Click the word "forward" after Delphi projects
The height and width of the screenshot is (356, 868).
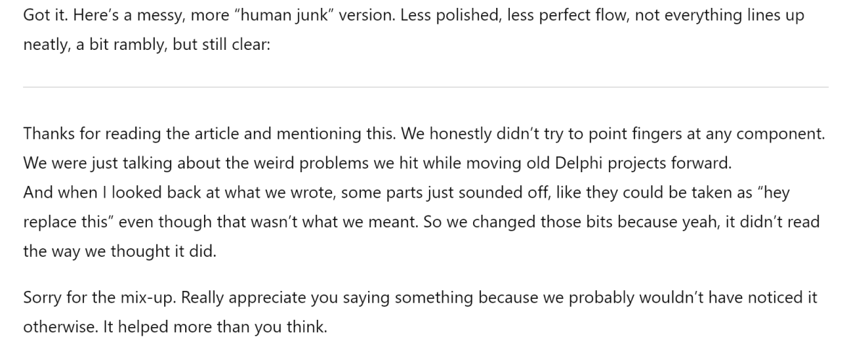coord(702,163)
